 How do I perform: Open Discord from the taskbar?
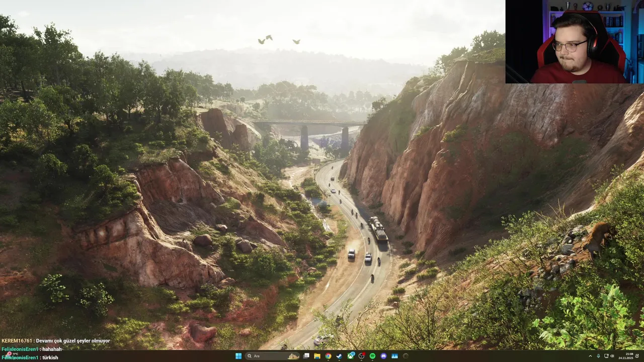pos(383,356)
